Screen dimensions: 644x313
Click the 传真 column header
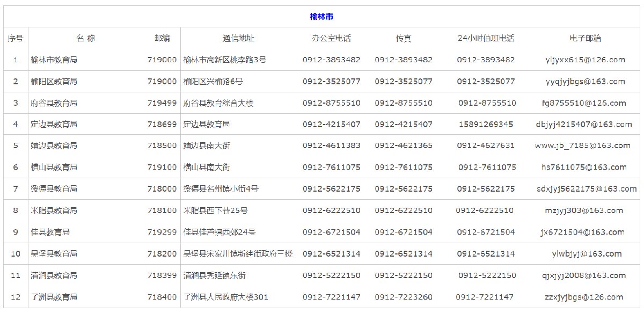(x=404, y=38)
